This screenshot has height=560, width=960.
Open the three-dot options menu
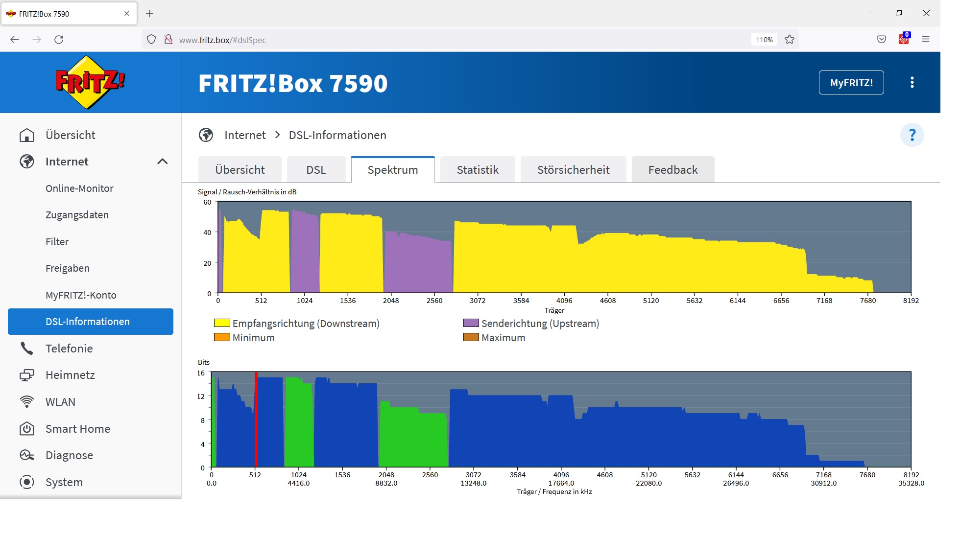(x=912, y=82)
